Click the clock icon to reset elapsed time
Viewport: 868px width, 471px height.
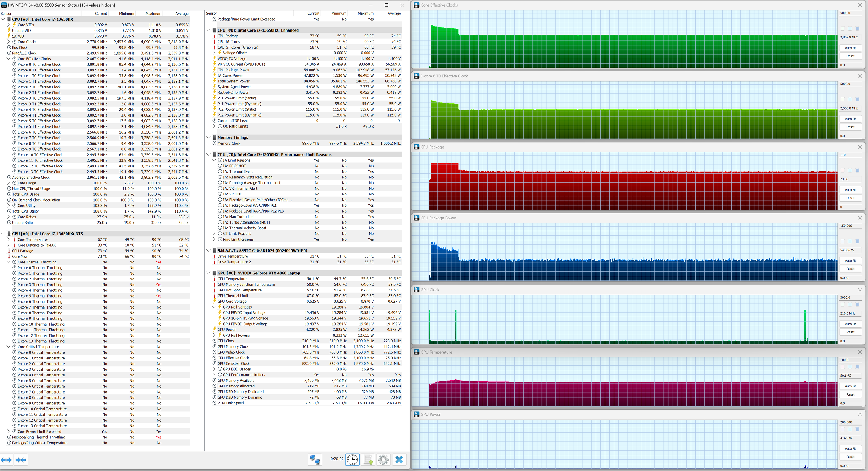pyautogui.click(x=352, y=459)
